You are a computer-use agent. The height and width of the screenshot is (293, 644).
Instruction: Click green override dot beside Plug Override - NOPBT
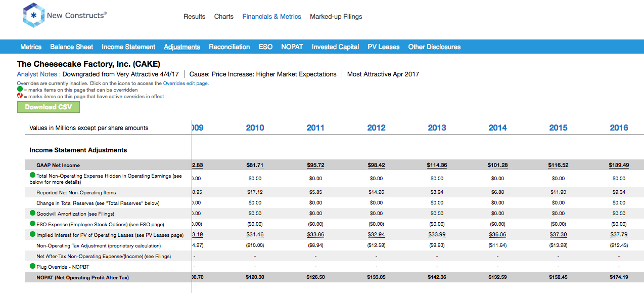tap(33, 266)
